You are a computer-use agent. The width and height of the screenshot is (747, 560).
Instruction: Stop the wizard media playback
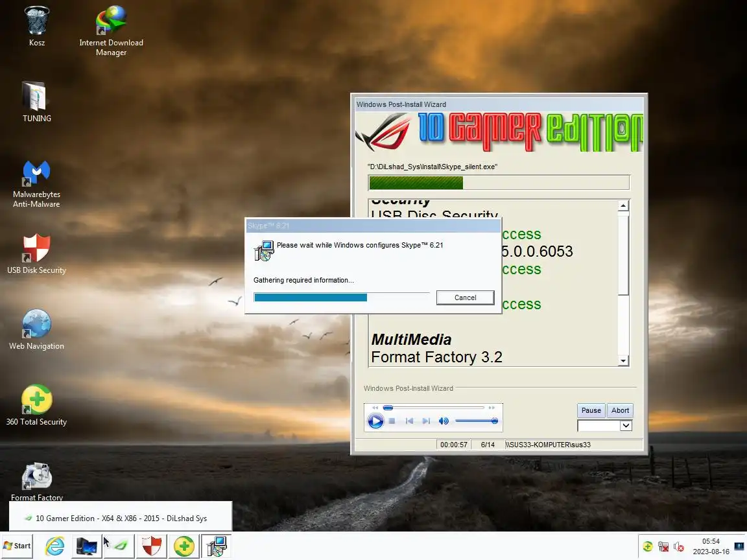392,421
